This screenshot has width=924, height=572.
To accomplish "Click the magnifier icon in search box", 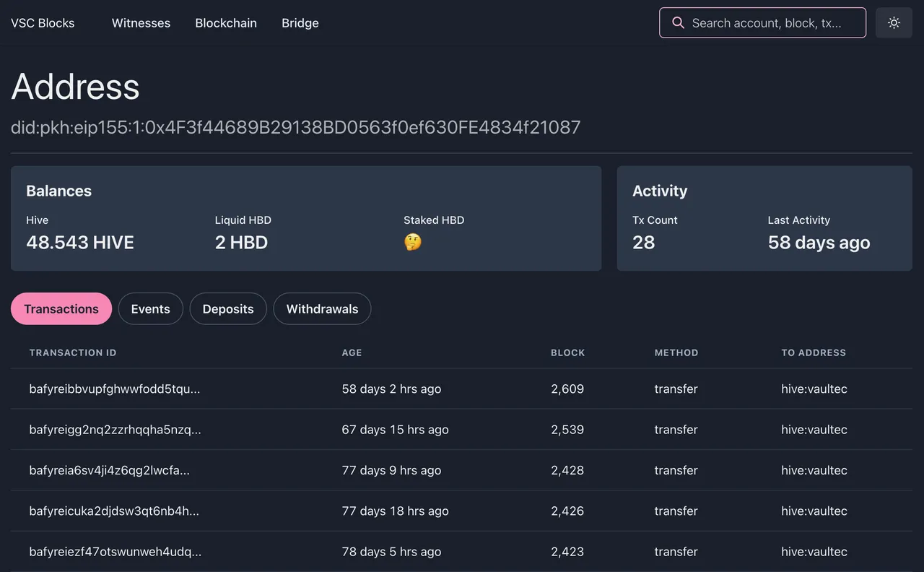I will [x=678, y=22].
